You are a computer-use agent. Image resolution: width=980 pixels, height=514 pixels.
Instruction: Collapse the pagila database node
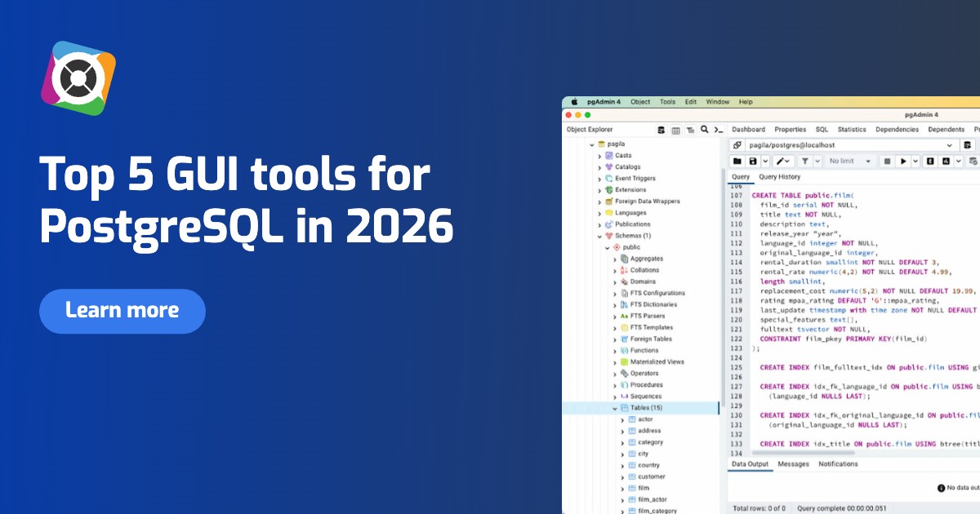tap(590, 144)
